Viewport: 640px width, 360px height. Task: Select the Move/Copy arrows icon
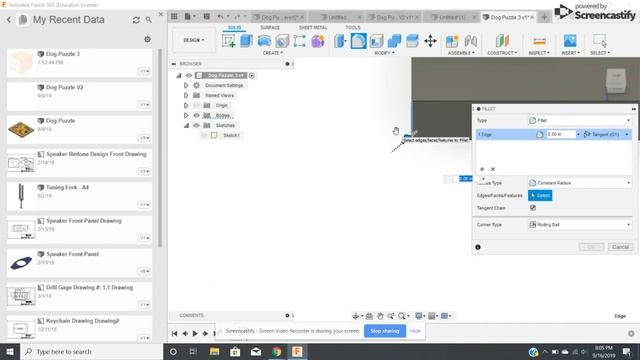pyautogui.click(x=430, y=41)
